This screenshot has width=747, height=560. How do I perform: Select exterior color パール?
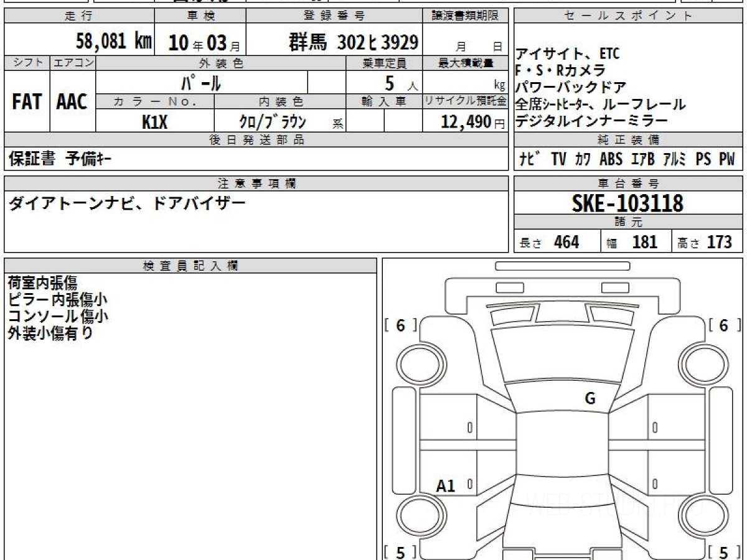[200, 82]
